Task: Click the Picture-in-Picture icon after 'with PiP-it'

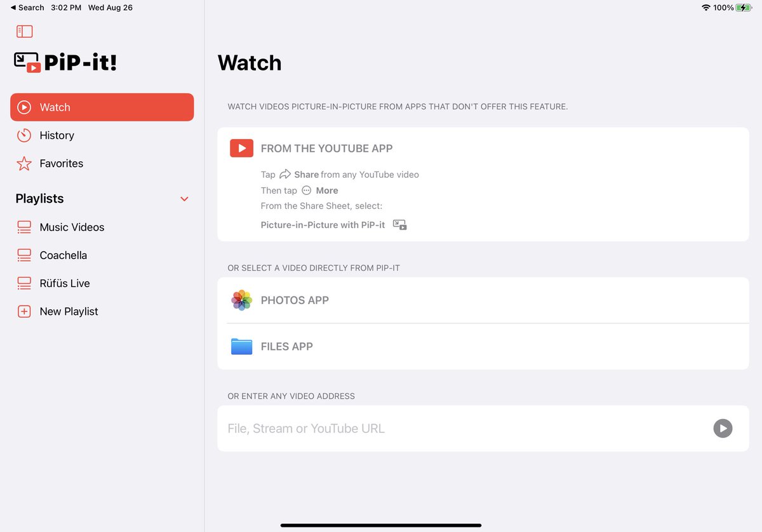Action: pyautogui.click(x=400, y=225)
